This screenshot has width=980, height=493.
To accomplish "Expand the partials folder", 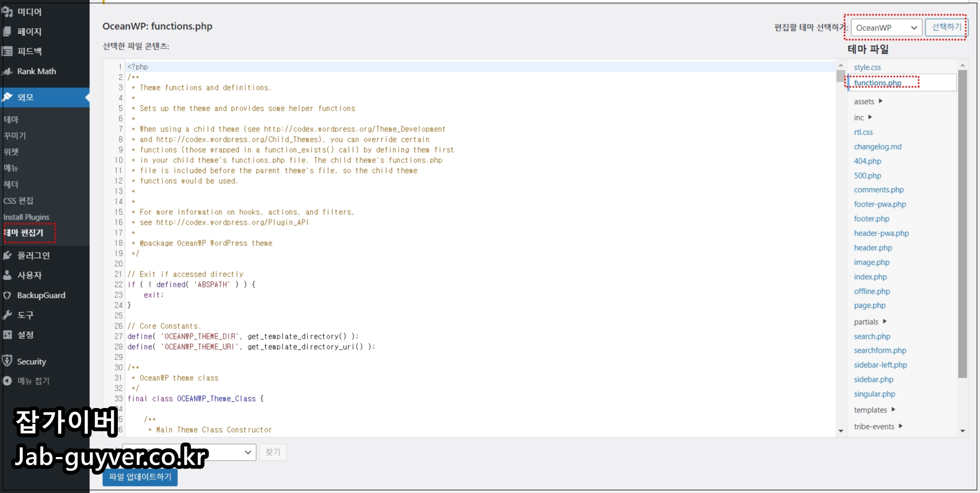I will 870,321.
